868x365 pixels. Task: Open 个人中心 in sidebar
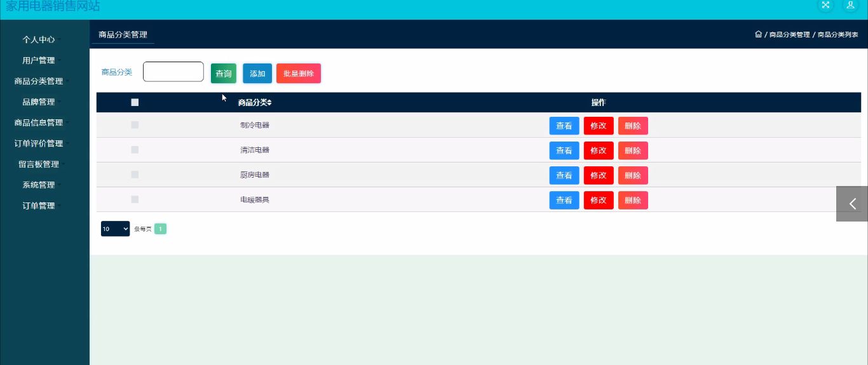coord(39,39)
